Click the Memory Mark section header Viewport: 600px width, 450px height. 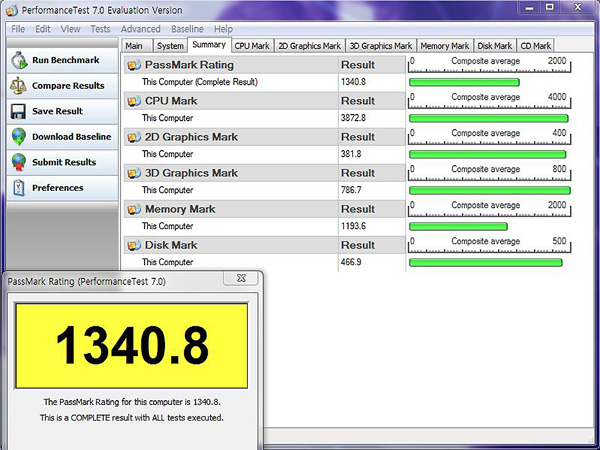coord(264,209)
